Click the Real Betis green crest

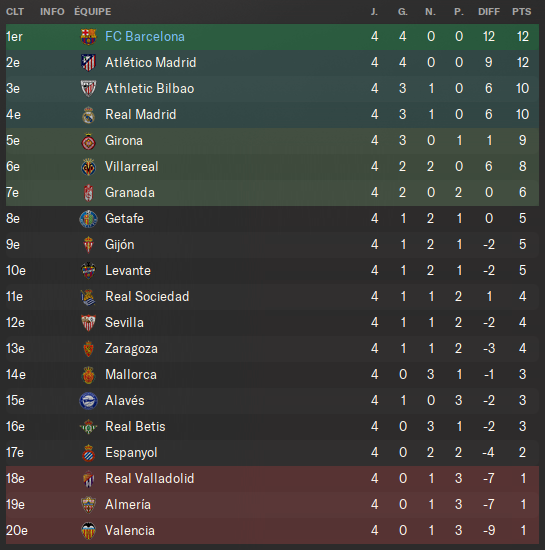click(x=88, y=427)
